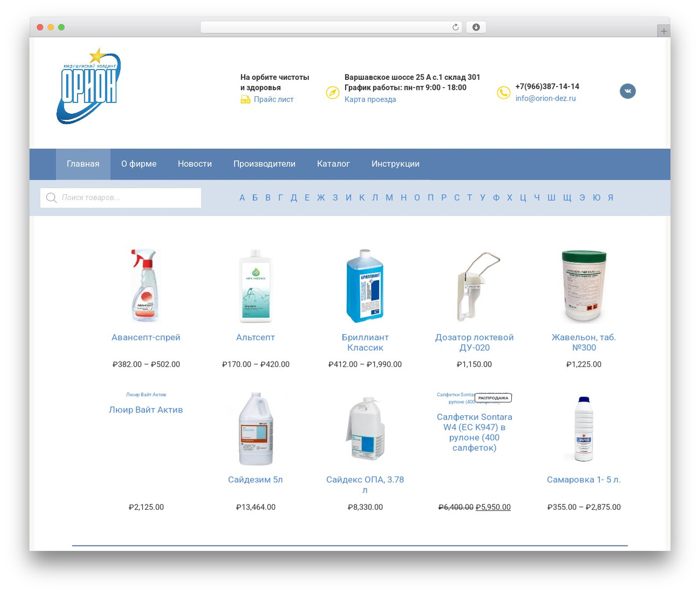Reload the page with refresh icon
Image resolution: width=700 pixels, height=593 pixels.
tap(455, 27)
